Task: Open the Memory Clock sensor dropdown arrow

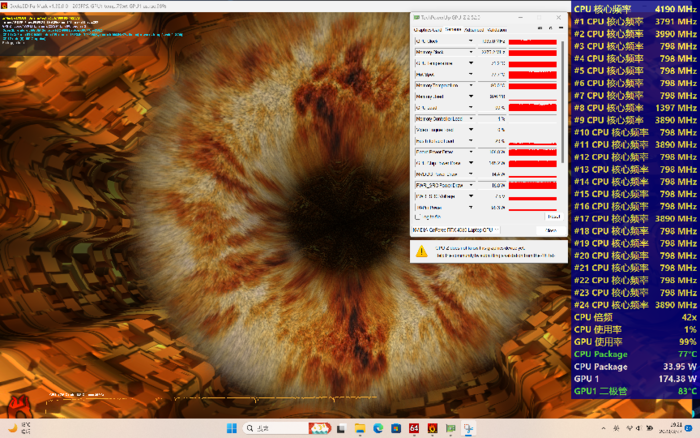Action: [x=470, y=54]
